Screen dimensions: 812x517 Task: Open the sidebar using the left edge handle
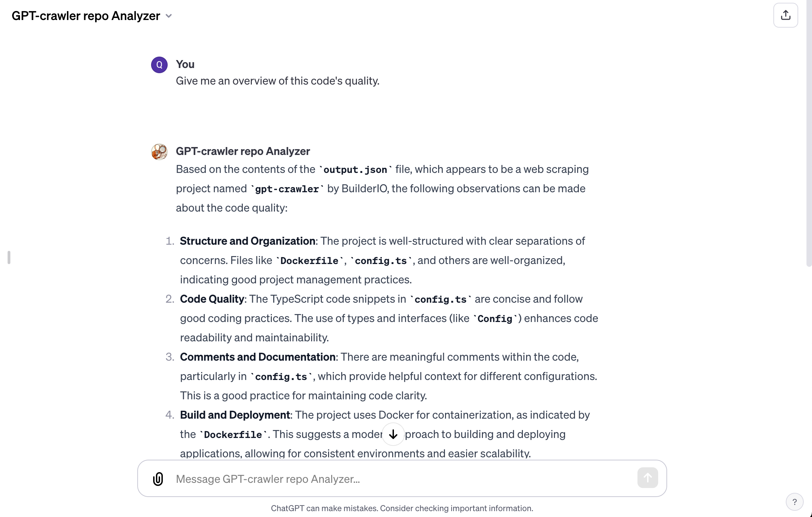click(x=9, y=257)
